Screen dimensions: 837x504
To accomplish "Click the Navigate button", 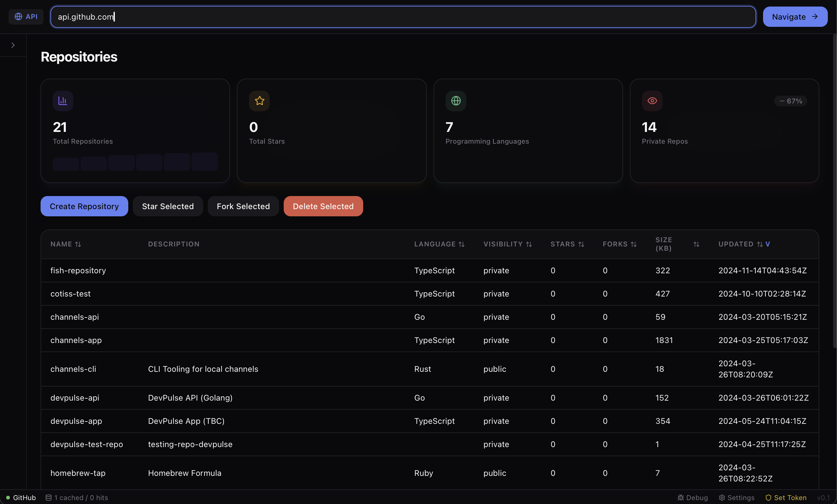I will [x=795, y=17].
